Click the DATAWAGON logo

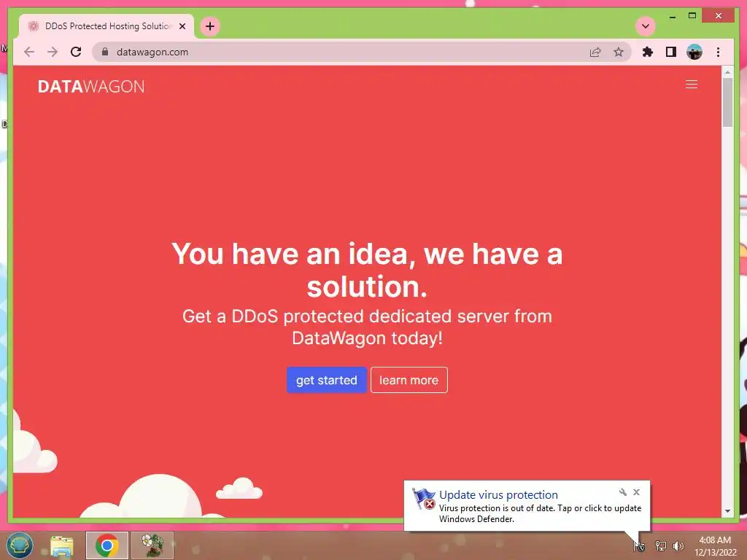click(x=91, y=87)
